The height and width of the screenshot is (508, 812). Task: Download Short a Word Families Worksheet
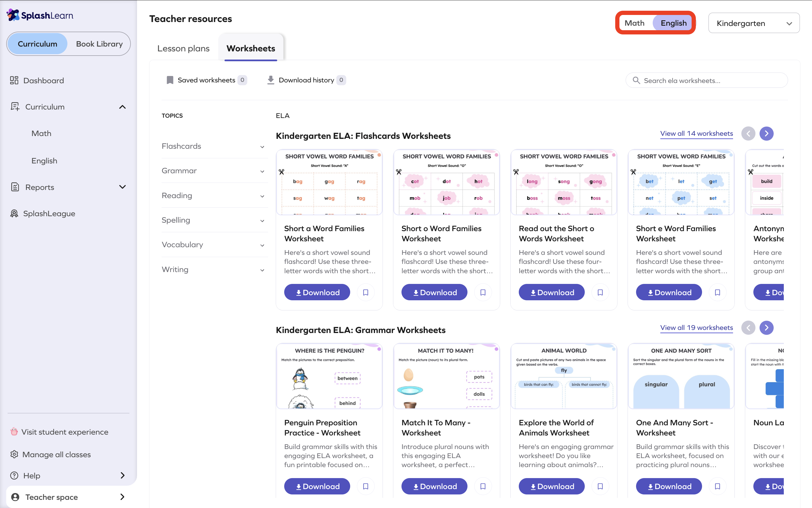tap(317, 292)
